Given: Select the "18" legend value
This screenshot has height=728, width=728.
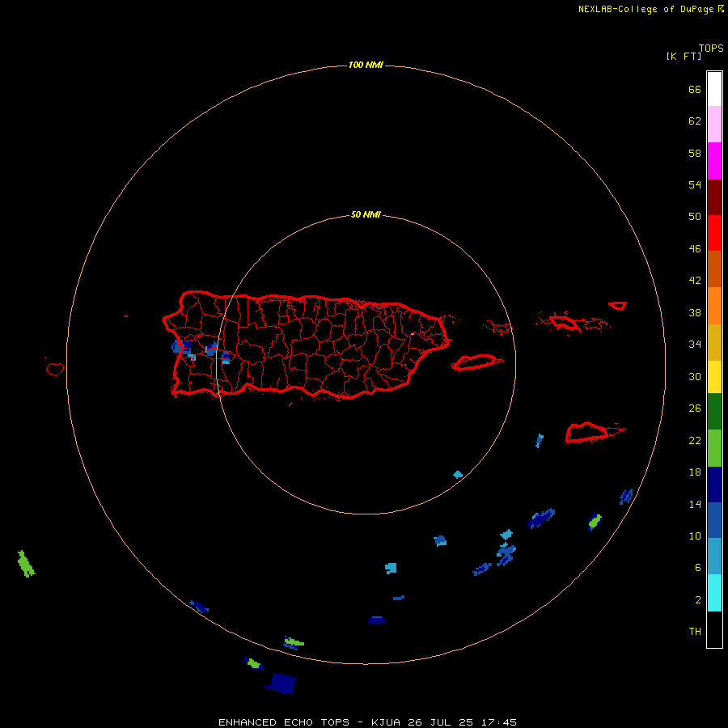Looking at the screenshot, I should point(695,472).
